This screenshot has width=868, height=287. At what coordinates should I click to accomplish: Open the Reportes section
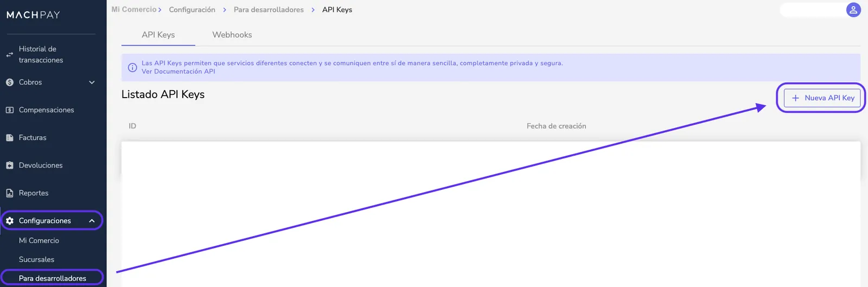click(34, 193)
